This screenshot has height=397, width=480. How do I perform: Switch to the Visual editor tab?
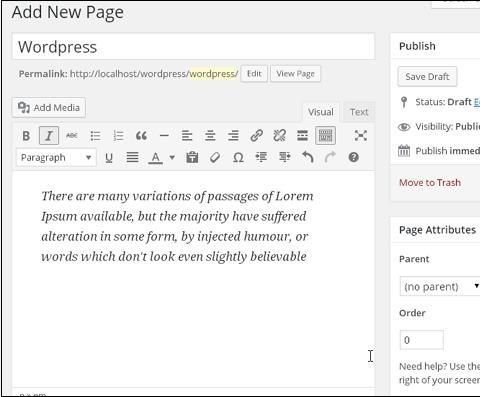[321, 112]
